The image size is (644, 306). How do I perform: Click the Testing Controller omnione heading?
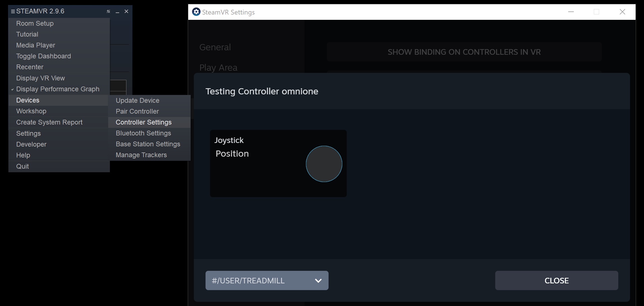click(x=262, y=91)
